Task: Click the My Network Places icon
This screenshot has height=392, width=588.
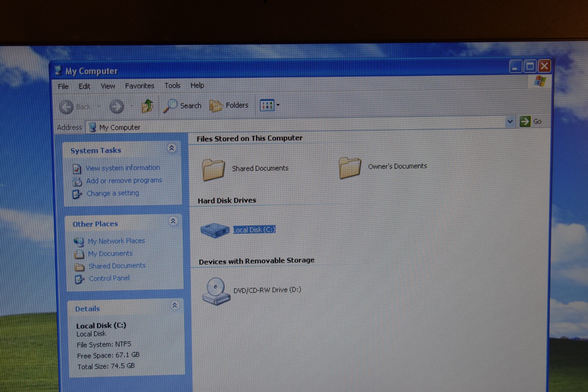Action: click(79, 242)
